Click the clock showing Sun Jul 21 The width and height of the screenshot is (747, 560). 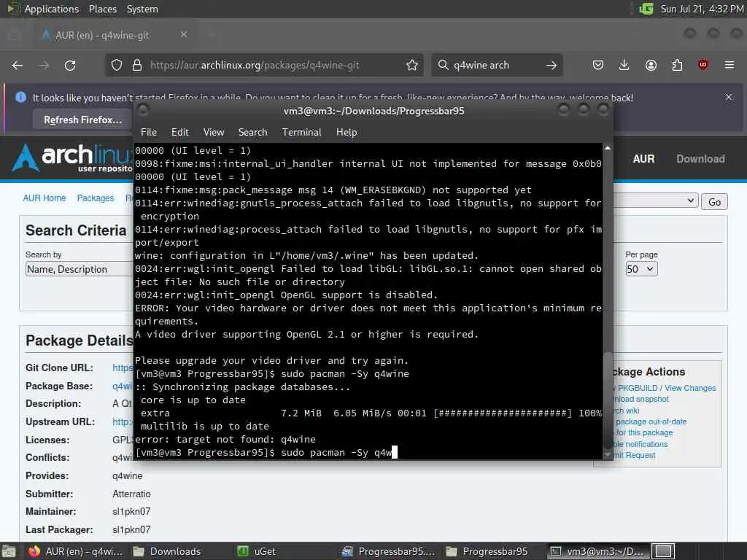click(x=702, y=9)
